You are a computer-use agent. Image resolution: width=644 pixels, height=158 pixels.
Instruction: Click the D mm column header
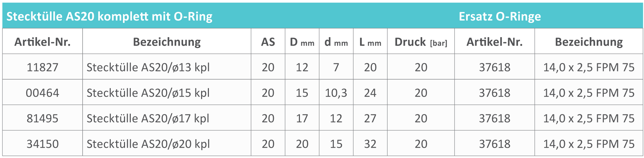click(x=302, y=42)
